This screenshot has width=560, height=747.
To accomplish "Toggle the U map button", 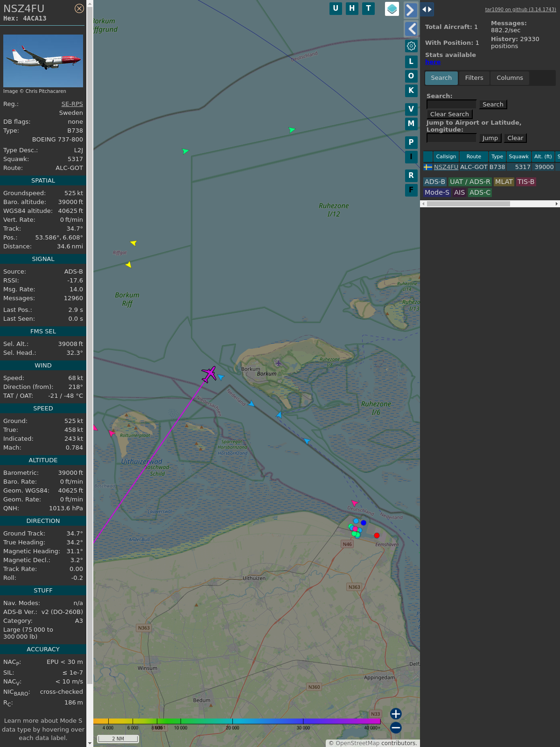I will 336,8.
